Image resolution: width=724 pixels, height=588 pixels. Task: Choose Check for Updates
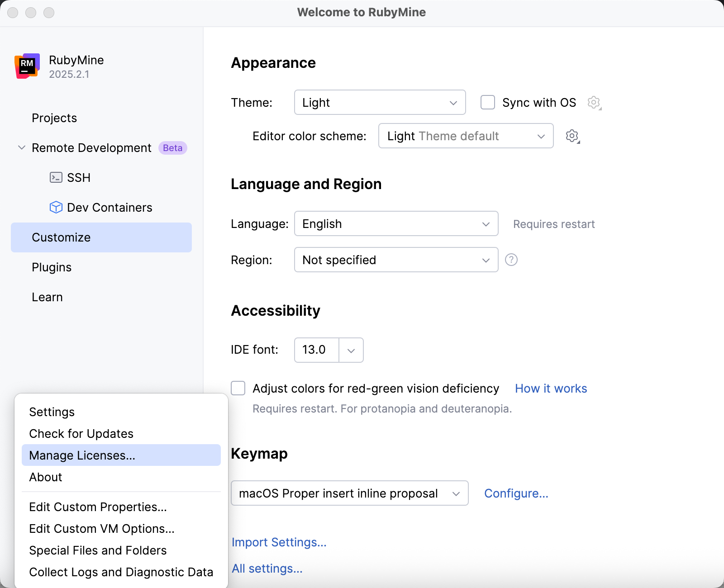tap(81, 433)
